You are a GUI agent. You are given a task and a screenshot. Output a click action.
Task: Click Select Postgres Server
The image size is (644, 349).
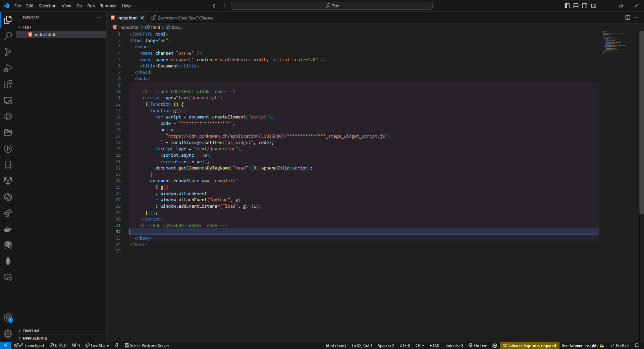pyautogui.click(x=147, y=345)
